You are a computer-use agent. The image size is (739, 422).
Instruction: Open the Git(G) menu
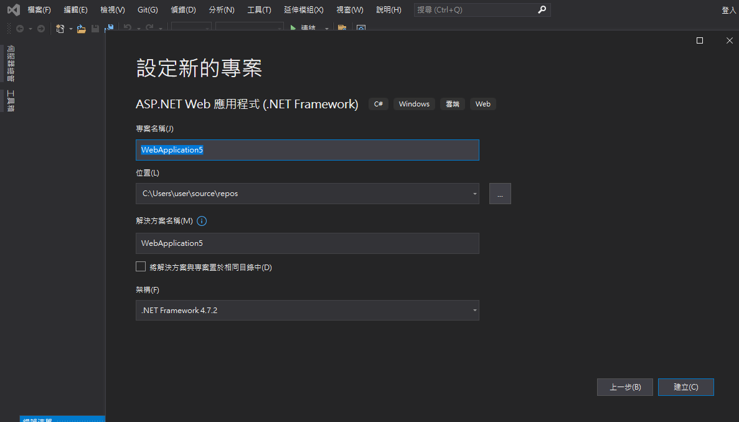pos(148,9)
